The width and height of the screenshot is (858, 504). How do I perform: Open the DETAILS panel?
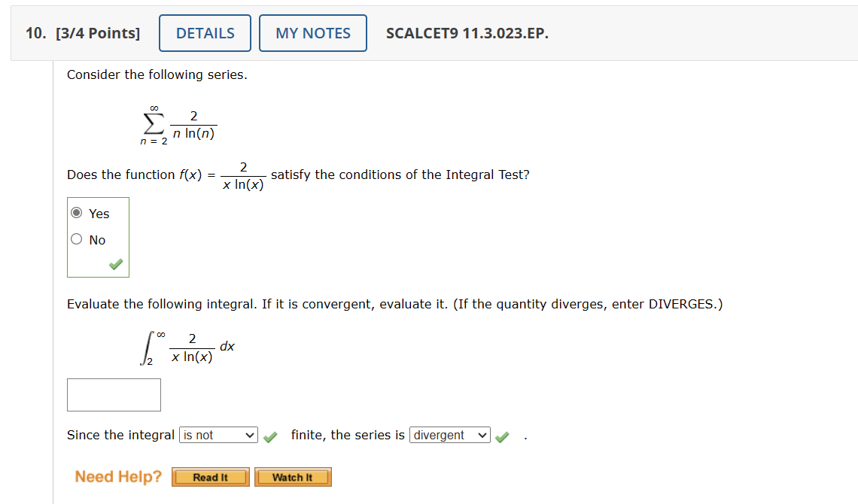click(x=205, y=32)
